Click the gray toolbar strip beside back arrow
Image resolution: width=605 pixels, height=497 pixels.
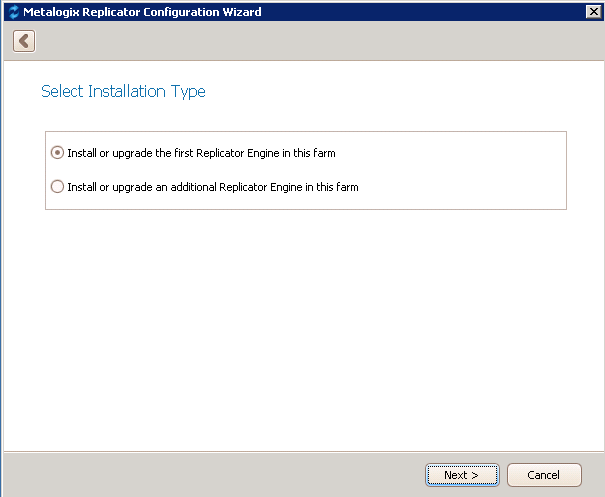coord(300,41)
